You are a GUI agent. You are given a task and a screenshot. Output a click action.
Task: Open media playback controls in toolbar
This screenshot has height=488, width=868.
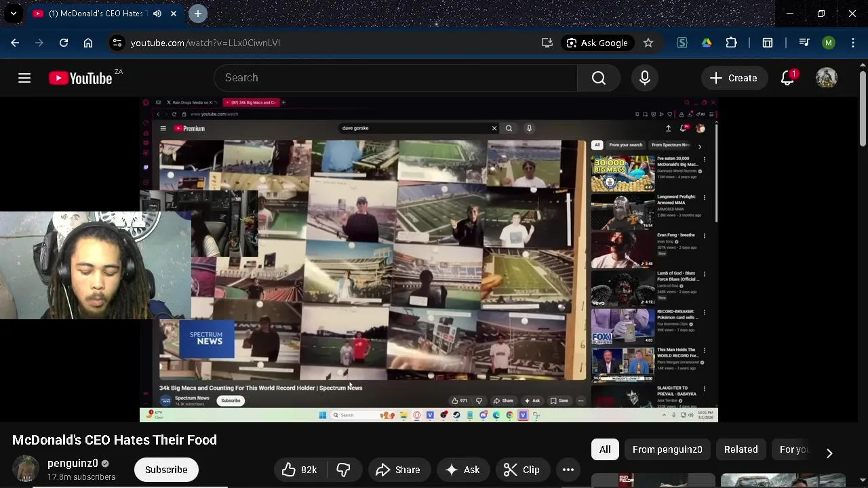(x=804, y=43)
